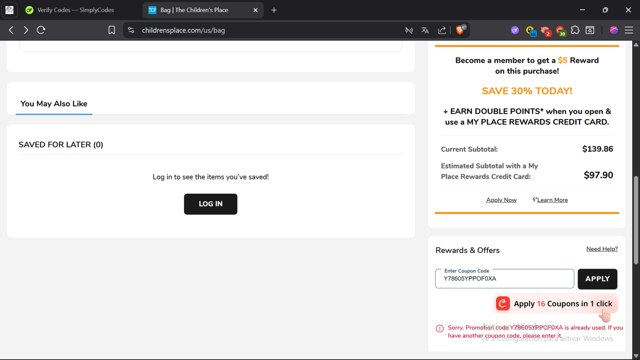Open a new browser tab
Image resolution: width=640 pixels, height=360 pixels.
[274, 10]
